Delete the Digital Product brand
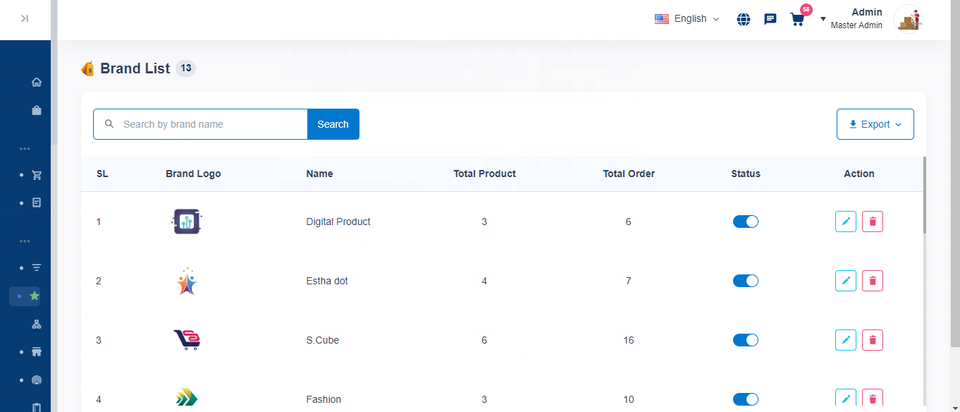This screenshot has height=412, width=960. click(872, 222)
